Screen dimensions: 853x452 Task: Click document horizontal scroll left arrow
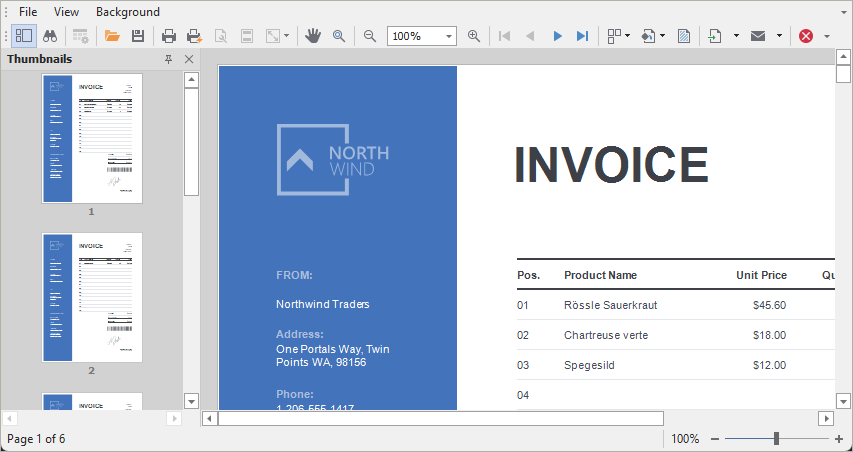pos(210,418)
